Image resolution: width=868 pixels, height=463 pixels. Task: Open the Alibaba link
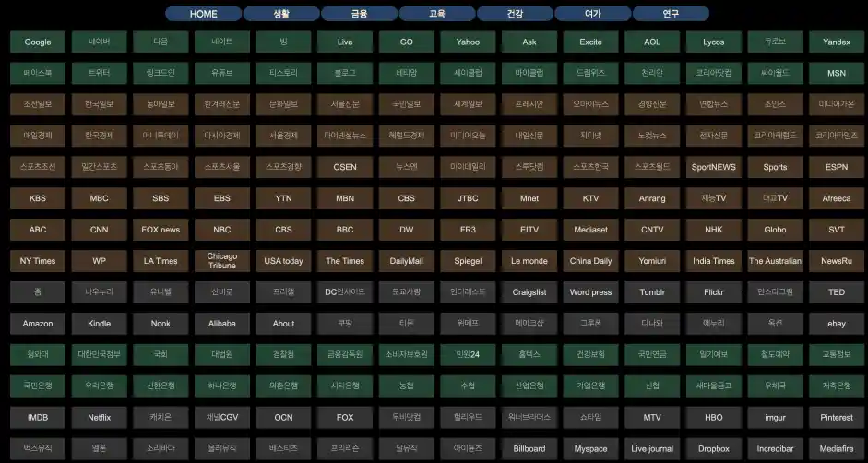pos(222,324)
